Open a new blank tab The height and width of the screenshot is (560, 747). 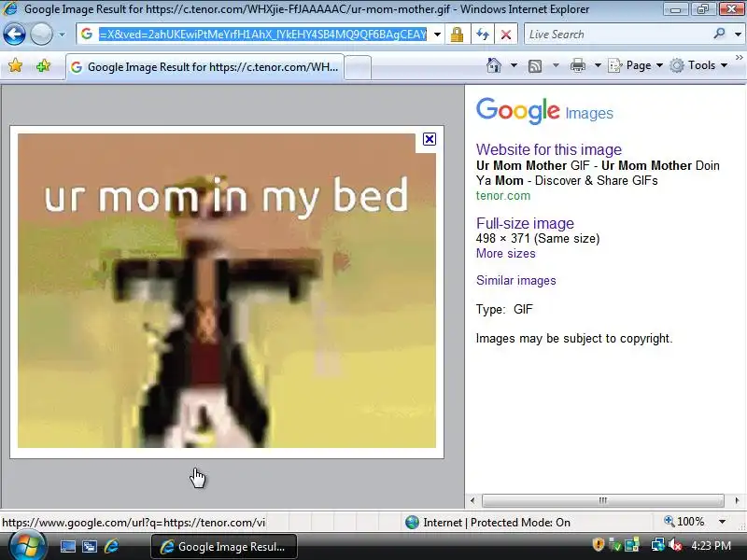click(358, 67)
